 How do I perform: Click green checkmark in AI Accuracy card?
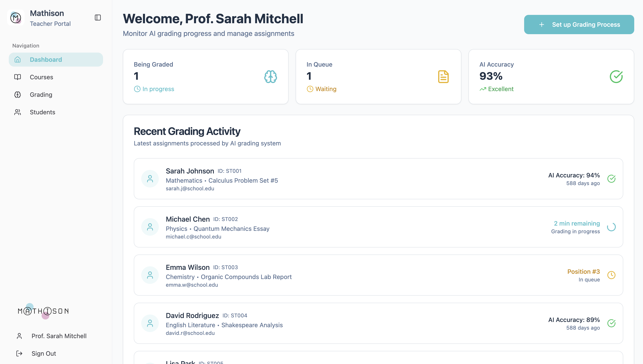[616, 76]
